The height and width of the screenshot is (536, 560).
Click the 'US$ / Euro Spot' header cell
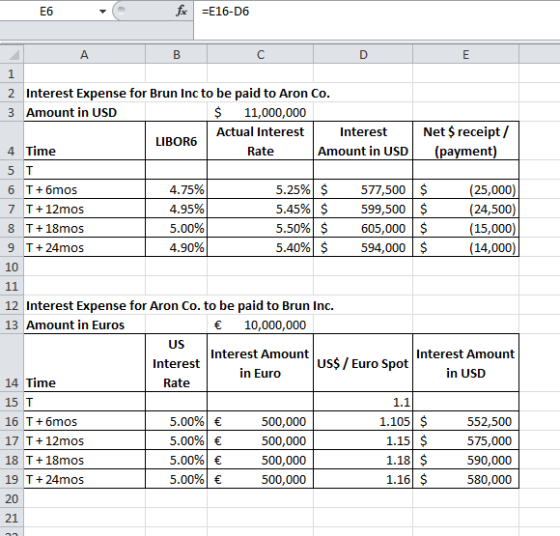363,363
